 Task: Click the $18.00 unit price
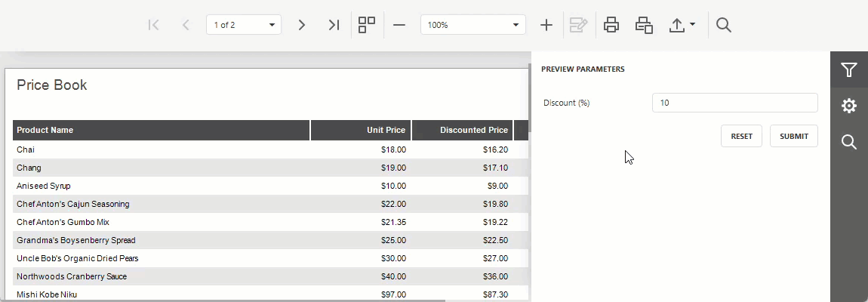pyautogui.click(x=393, y=149)
